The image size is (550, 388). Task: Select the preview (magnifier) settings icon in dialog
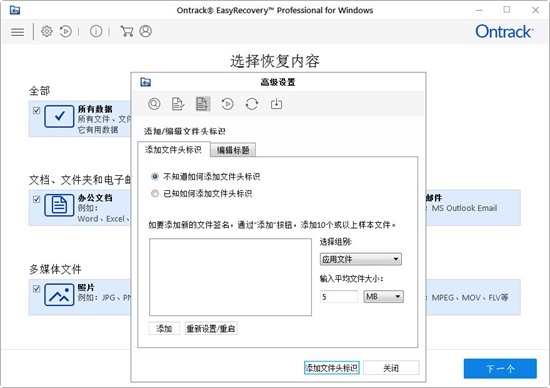(154, 104)
